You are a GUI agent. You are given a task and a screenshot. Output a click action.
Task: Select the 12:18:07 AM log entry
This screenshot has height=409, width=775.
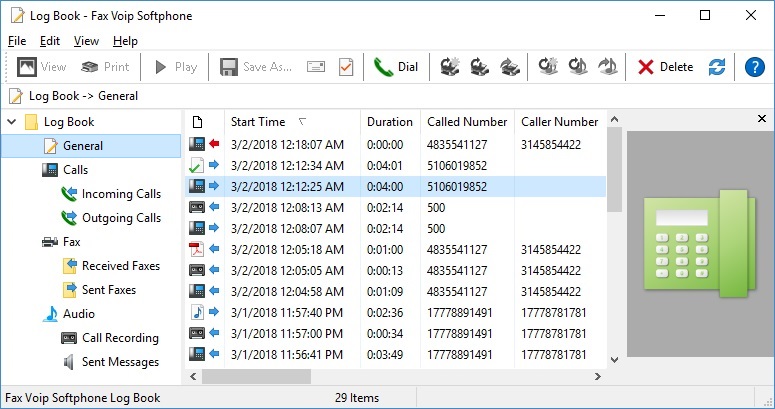click(x=395, y=144)
